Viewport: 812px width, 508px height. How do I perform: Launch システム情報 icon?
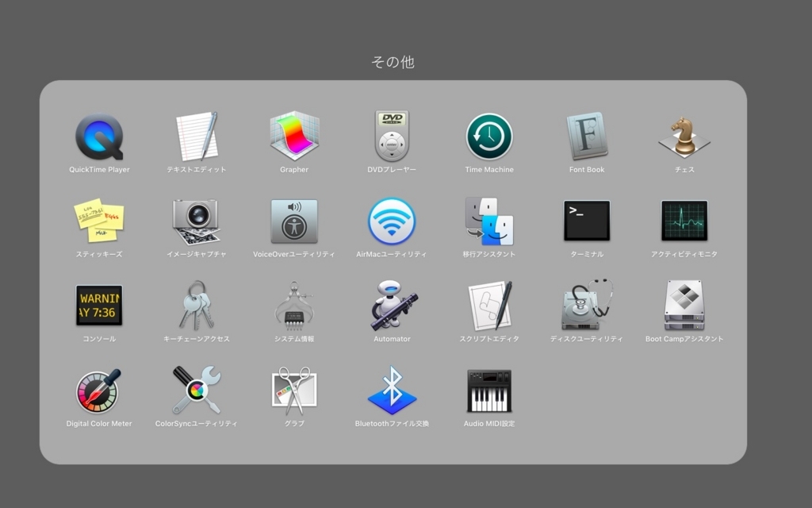tap(294, 306)
